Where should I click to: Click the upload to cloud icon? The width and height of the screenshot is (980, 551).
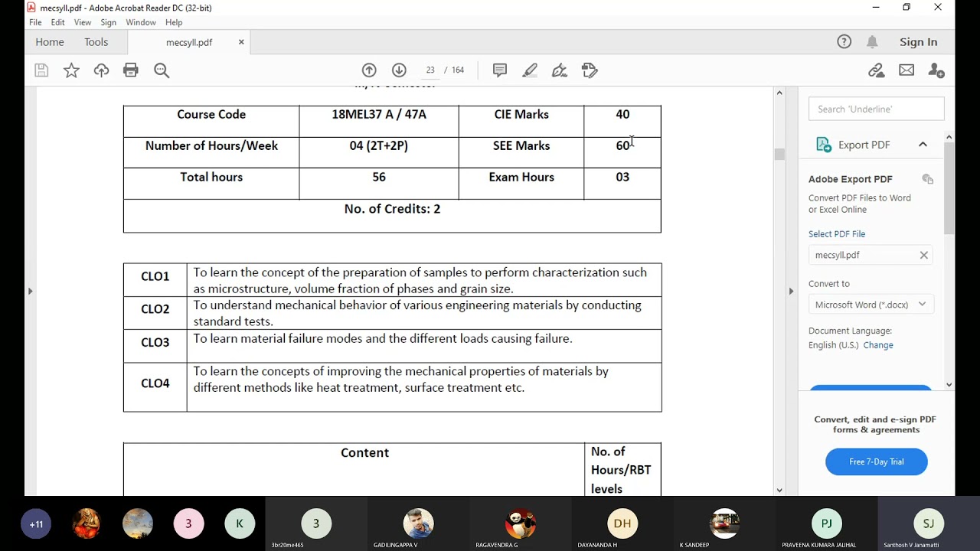click(x=101, y=70)
